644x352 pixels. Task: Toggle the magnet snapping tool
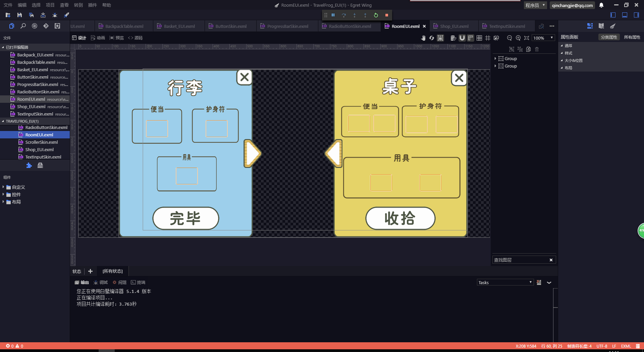[x=462, y=38]
